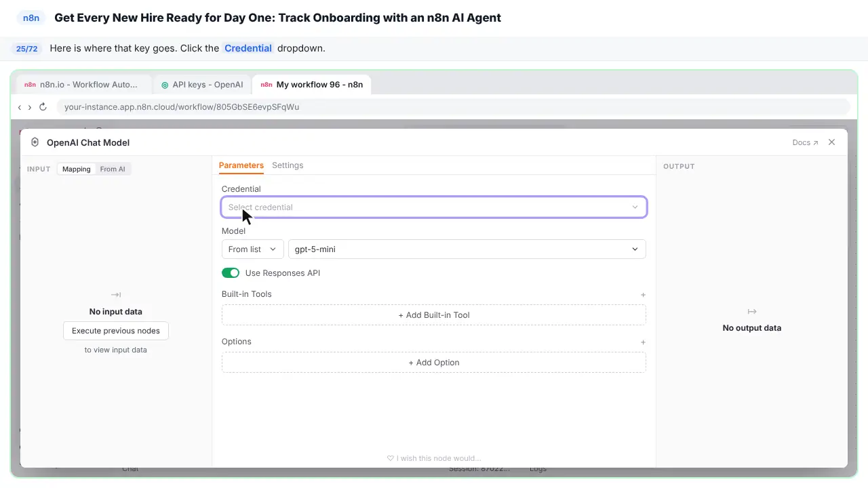Close the OpenAI Chat Model panel
The height and width of the screenshot is (488, 868).
pos(832,142)
